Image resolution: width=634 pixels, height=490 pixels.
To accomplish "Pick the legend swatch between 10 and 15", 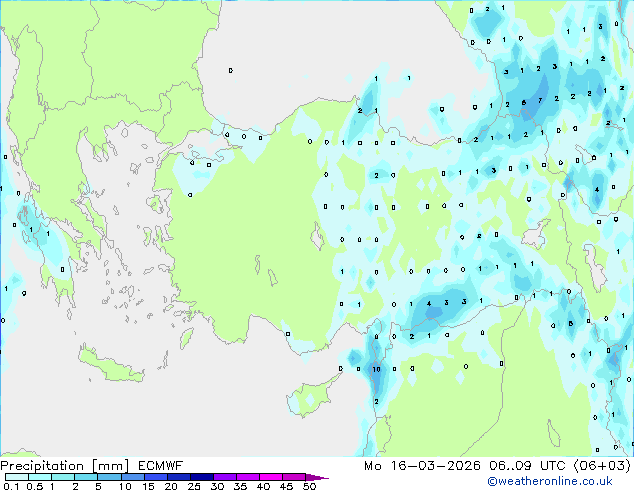I will point(132,477).
